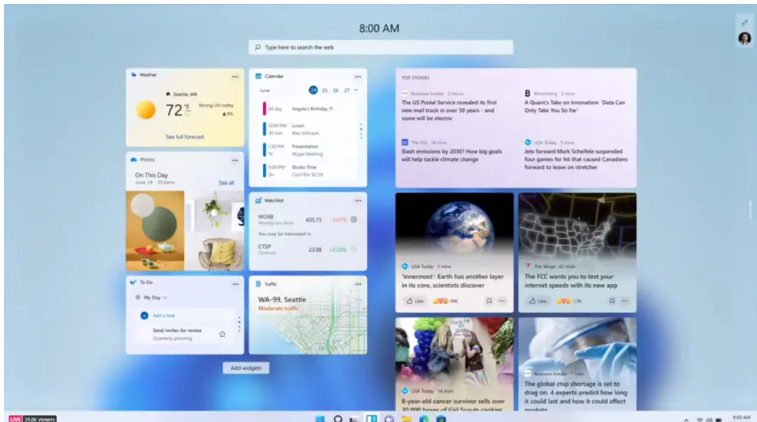Open the Weather widget more options menu

point(236,75)
